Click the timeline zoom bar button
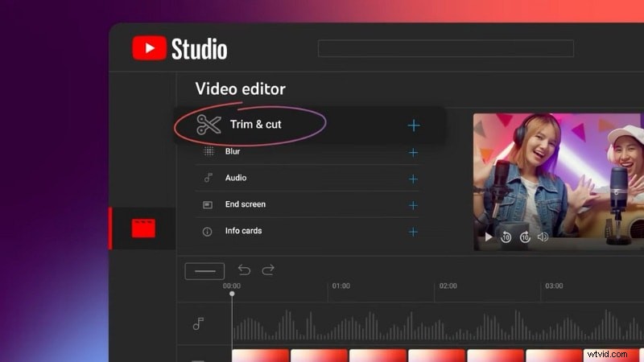This screenshot has height=362, width=644. [x=204, y=271]
